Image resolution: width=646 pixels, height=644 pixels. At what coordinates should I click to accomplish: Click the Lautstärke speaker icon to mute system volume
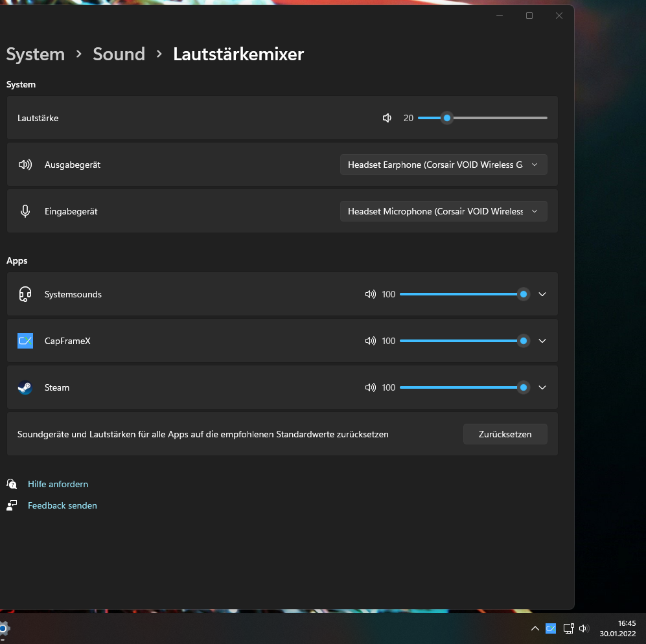click(387, 118)
